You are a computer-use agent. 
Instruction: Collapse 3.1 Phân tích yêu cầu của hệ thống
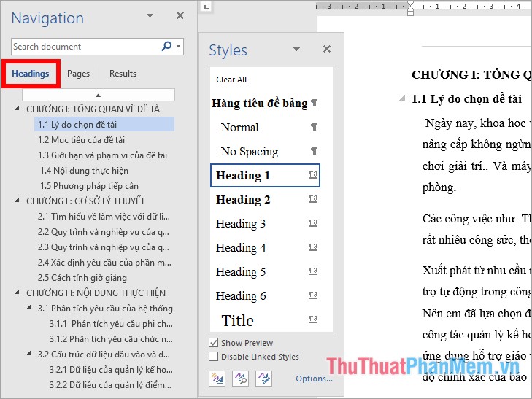pyautogui.click(x=29, y=308)
